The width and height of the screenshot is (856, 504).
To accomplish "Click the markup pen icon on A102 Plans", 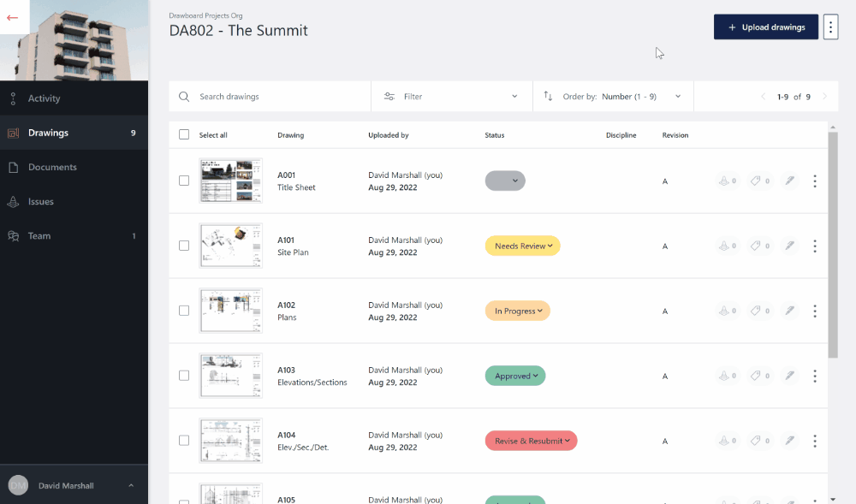I will (789, 311).
